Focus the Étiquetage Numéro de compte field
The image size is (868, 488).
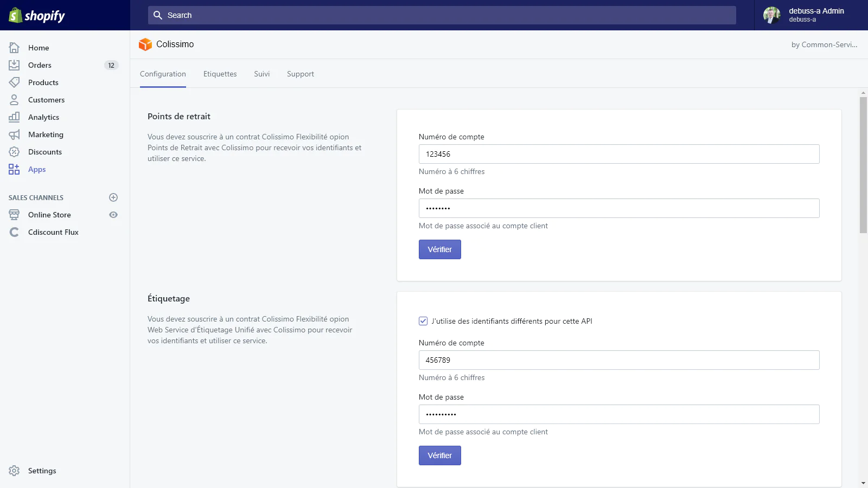(618, 360)
